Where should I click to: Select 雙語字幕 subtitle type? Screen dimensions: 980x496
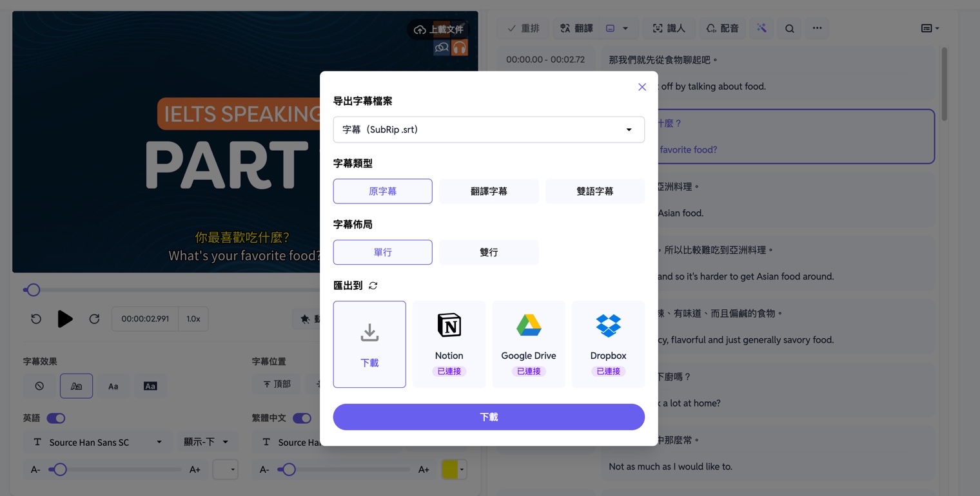pyautogui.click(x=594, y=191)
